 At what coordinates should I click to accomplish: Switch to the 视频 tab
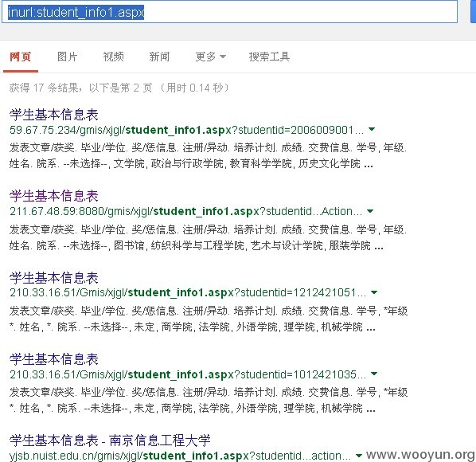(114, 57)
